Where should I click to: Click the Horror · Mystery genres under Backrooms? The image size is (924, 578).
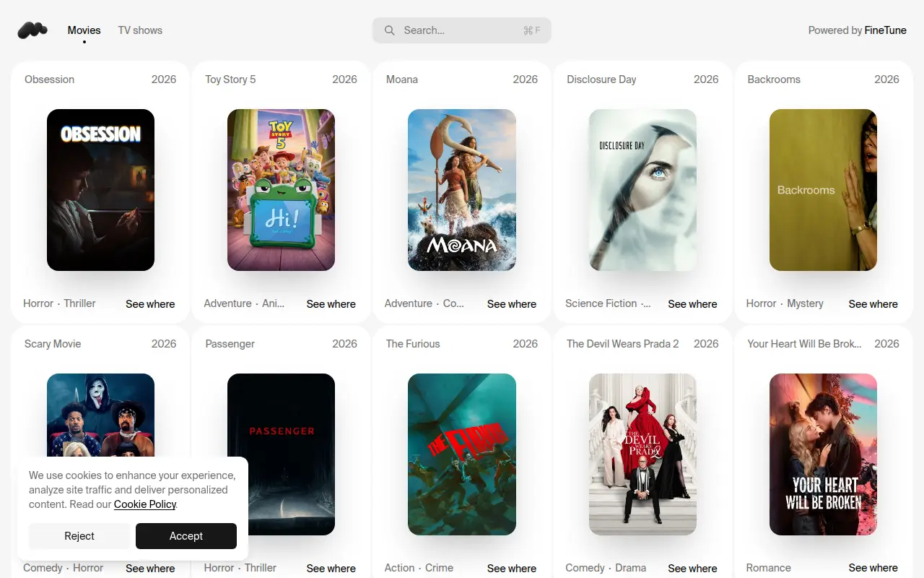(785, 303)
